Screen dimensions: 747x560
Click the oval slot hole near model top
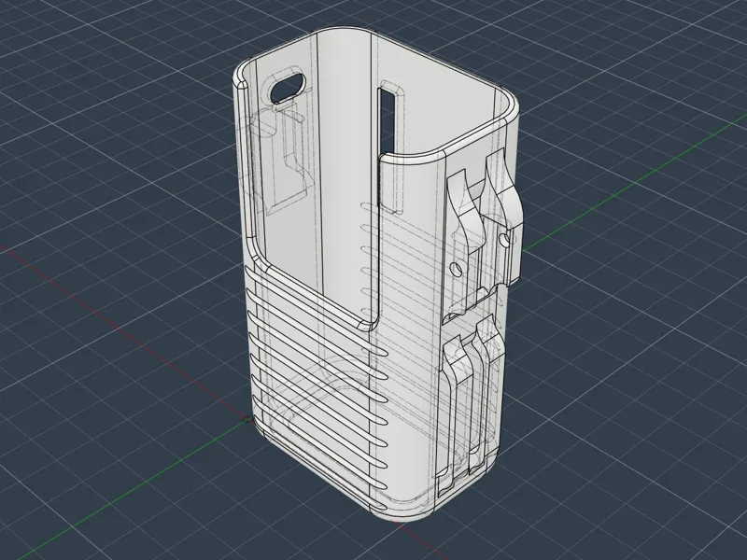[288, 87]
